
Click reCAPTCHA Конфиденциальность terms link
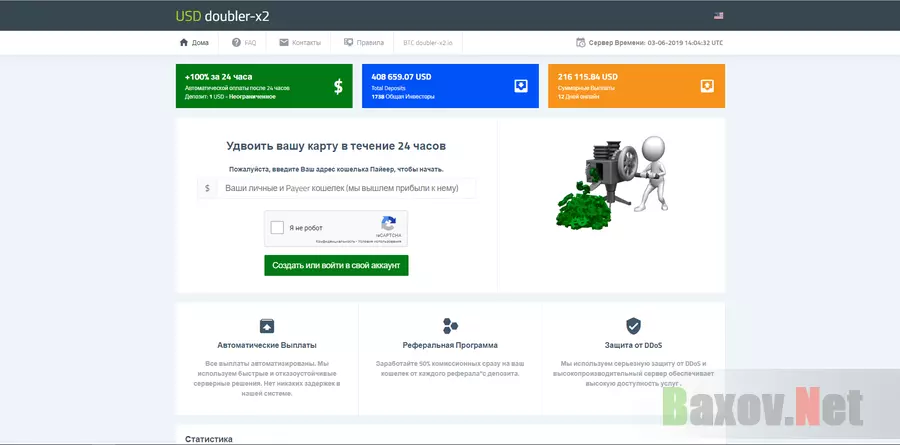click(x=335, y=242)
